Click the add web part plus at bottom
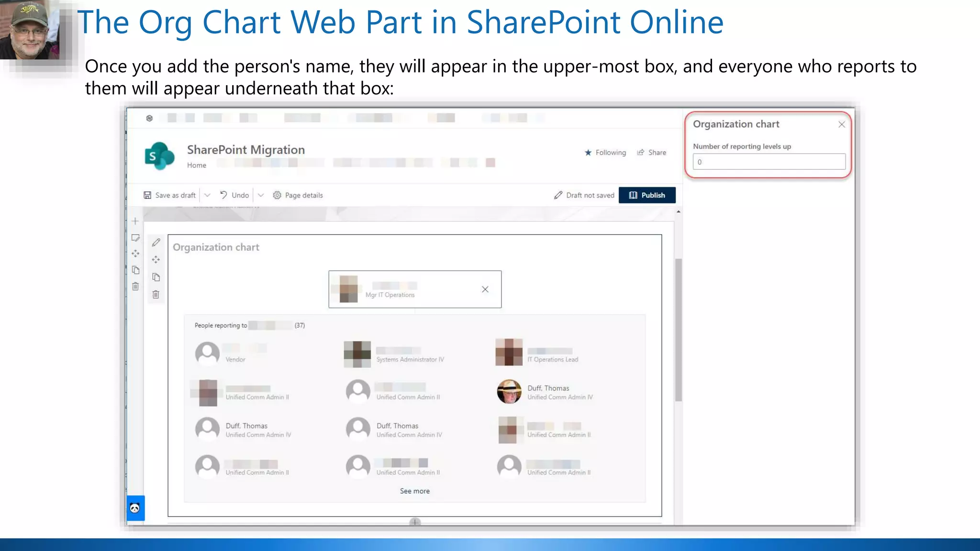980x551 pixels. tap(415, 522)
